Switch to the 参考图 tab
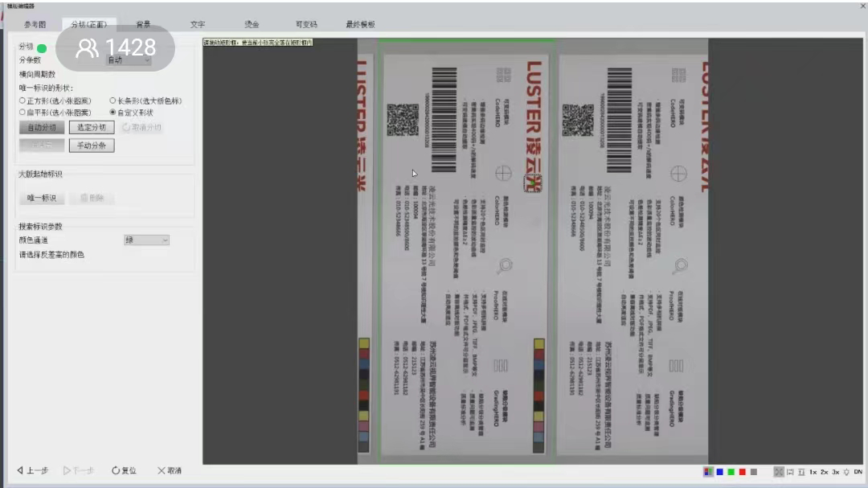This screenshot has height=488, width=868. pyautogui.click(x=35, y=25)
